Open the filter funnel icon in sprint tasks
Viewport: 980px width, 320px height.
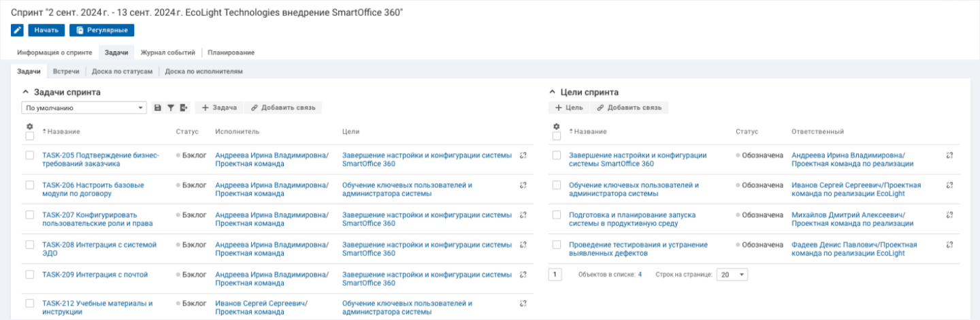171,108
